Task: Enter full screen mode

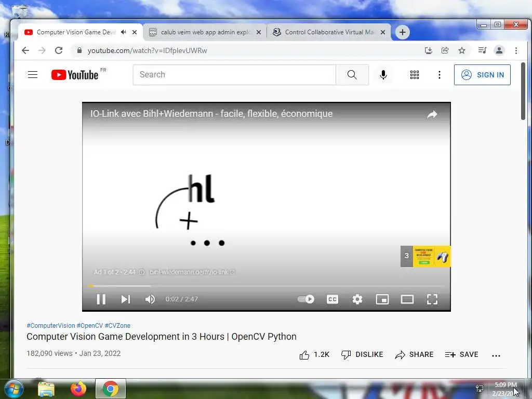Action: coord(432,299)
